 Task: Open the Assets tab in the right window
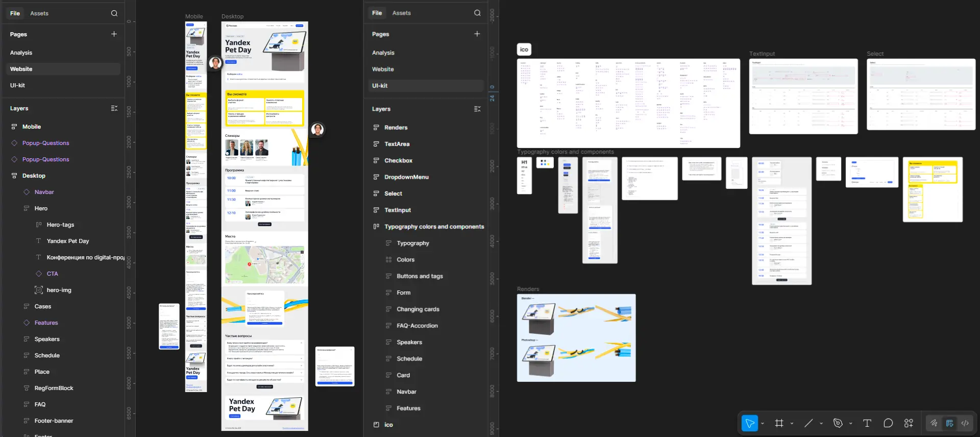[x=402, y=13]
